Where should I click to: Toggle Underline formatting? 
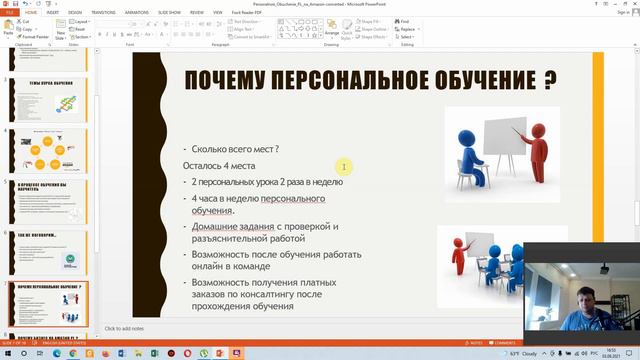pyautogui.click(x=114, y=35)
